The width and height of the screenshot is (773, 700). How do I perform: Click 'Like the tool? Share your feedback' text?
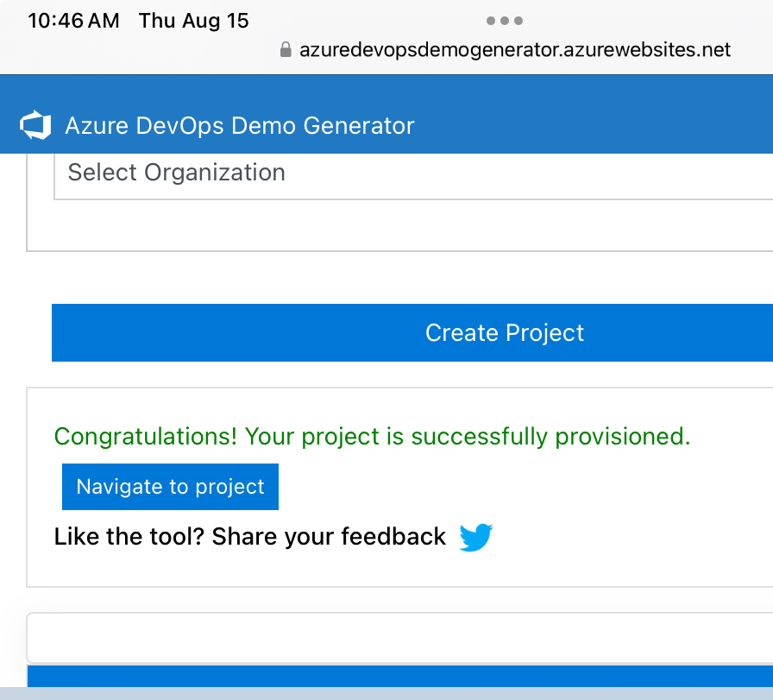(x=250, y=537)
